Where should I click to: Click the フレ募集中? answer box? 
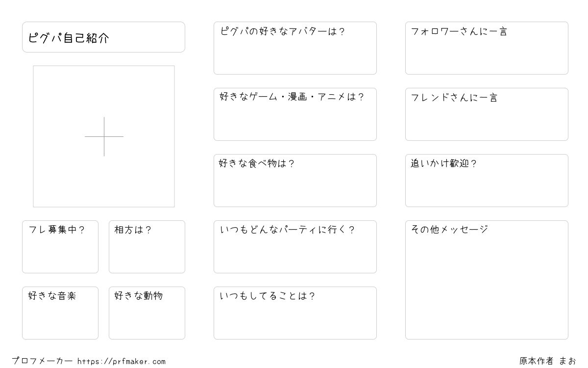(60, 247)
